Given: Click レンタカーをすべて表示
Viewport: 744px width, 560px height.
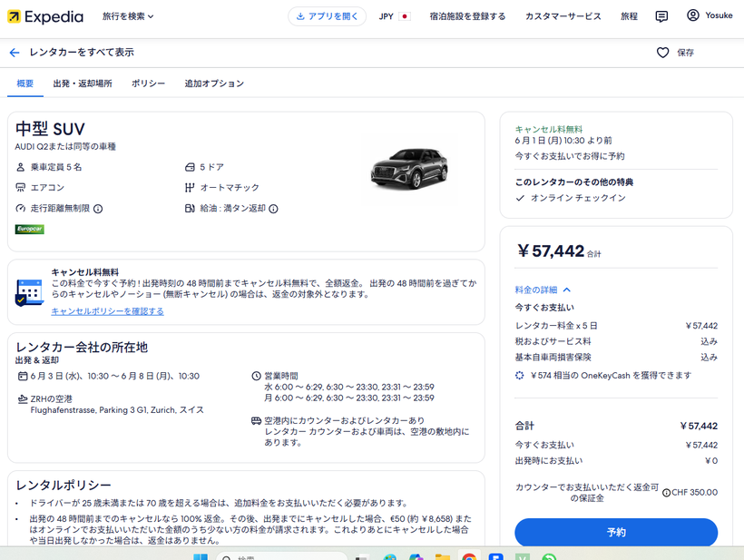Looking at the screenshot, I should (82, 53).
